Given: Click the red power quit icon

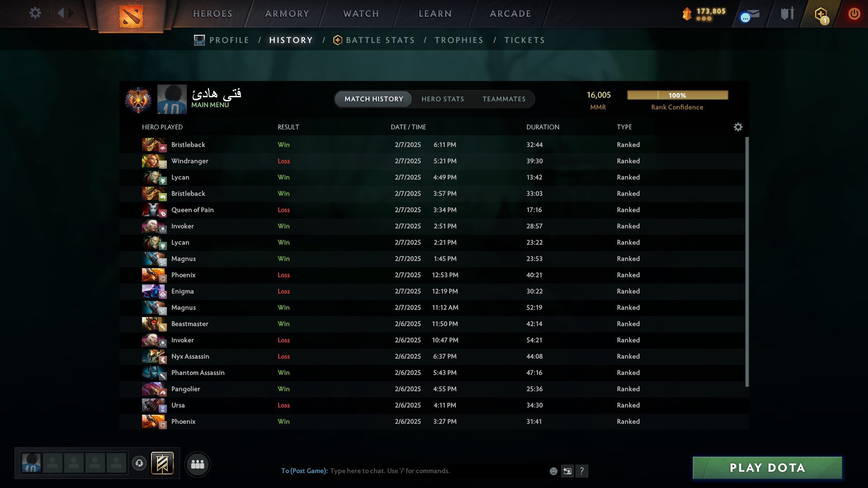Looking at the screenshot, I should pyautogui.click(x=854, y=14).
